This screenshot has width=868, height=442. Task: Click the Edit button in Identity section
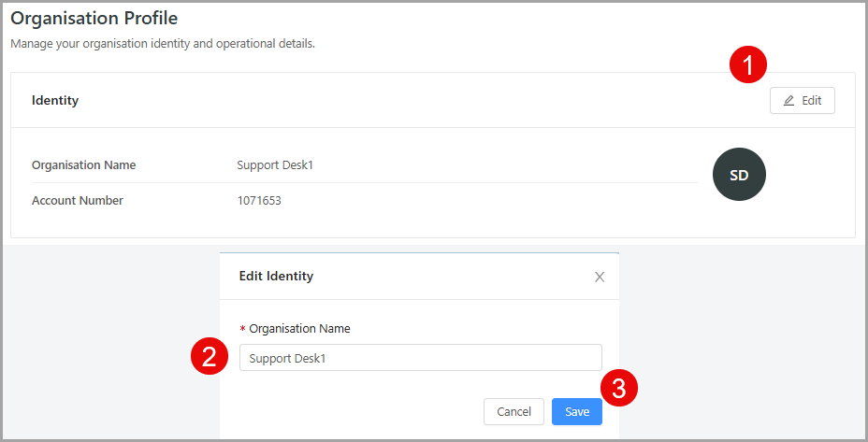[x=803, y=101]
